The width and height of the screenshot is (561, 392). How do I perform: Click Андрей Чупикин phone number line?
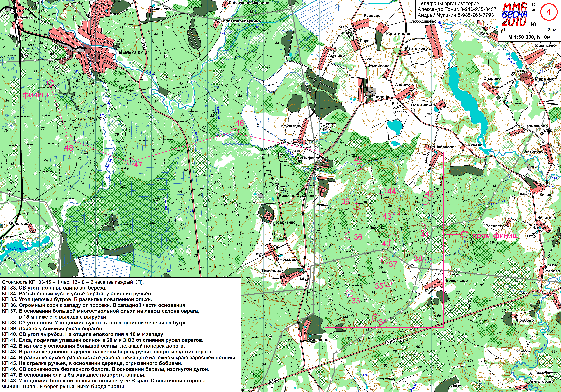coord(456,15)
